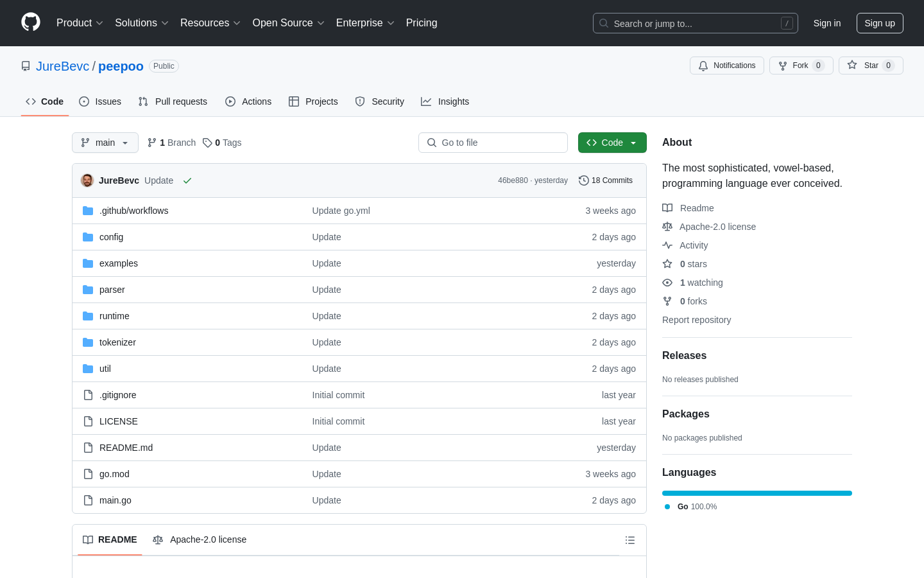
Task: Open the main branch dropdown
Action: pos(105,143)
